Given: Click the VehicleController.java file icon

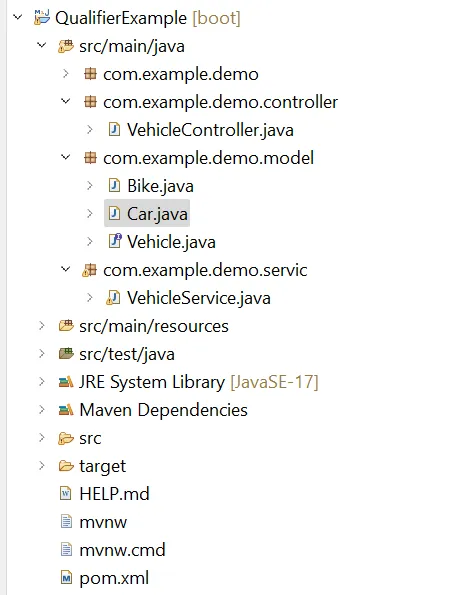Looking at the screenshot, I should coord(114,129).
